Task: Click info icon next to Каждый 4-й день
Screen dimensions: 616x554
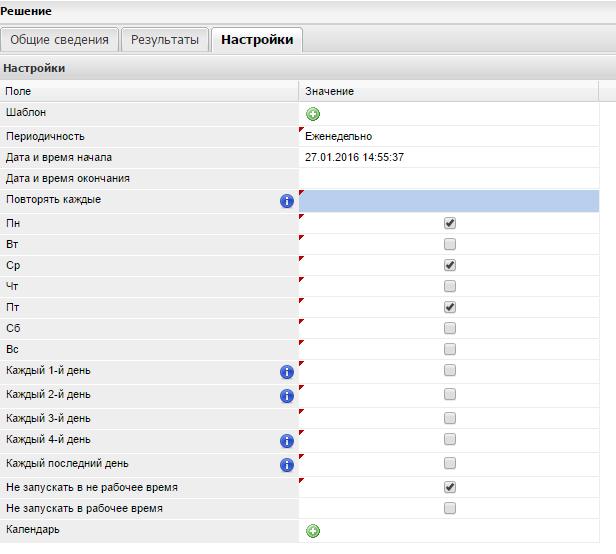Action: 287,441
